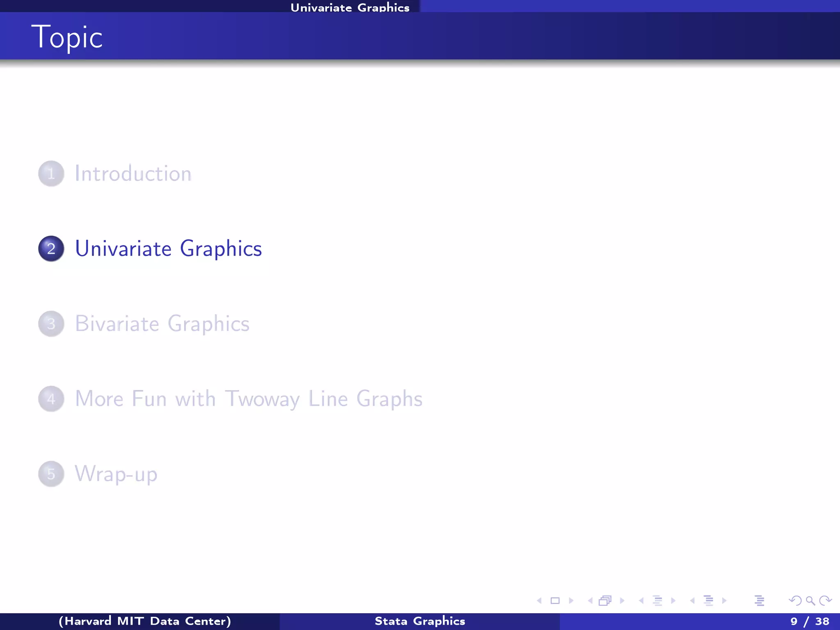Click the Stata Graphics footer title
The width and height of the screenshot is (840, 630).
click(x=420, y=621)
